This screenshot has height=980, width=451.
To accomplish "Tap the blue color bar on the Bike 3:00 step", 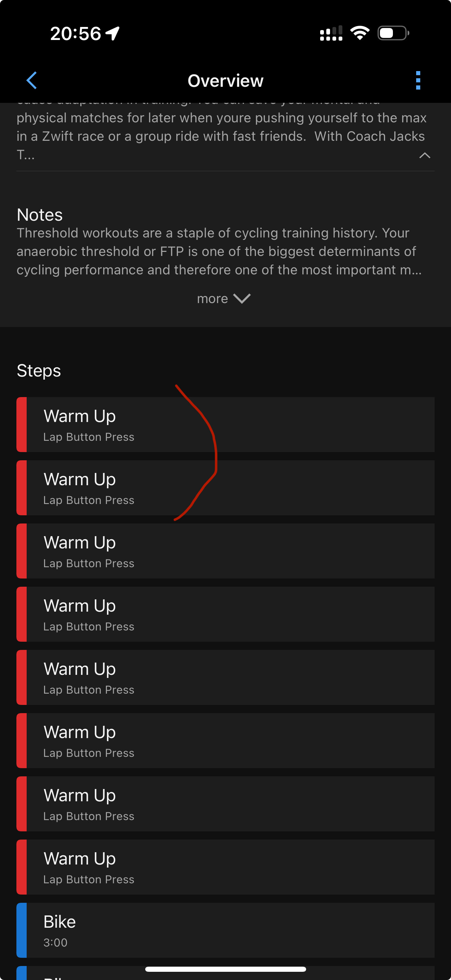I will (22, 930).
